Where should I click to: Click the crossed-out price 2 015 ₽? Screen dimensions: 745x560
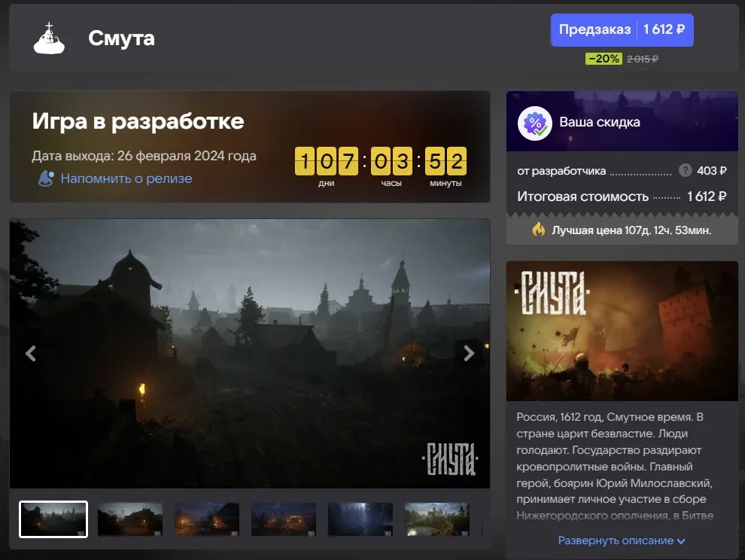643,59
